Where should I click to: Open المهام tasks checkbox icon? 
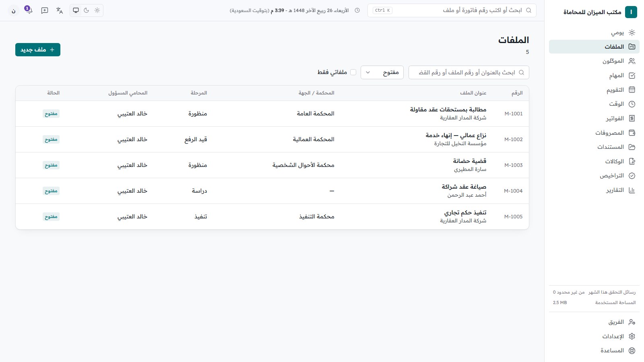632,76
